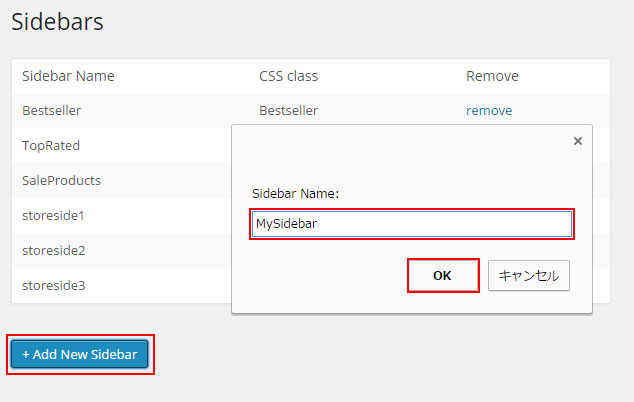
Task: Click the plus sign on Add New Sidebar
Action: (x=26, y=354)
